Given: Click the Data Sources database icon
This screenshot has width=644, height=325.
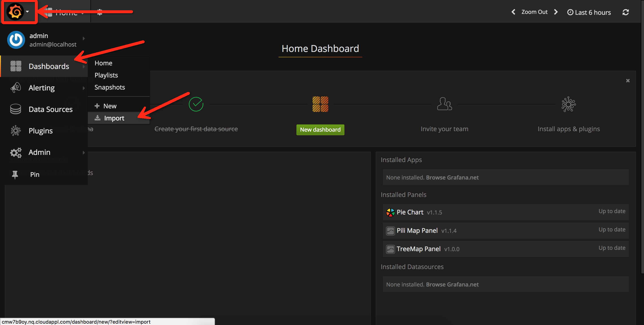Looking at the screenshot, I should point(15,109).
